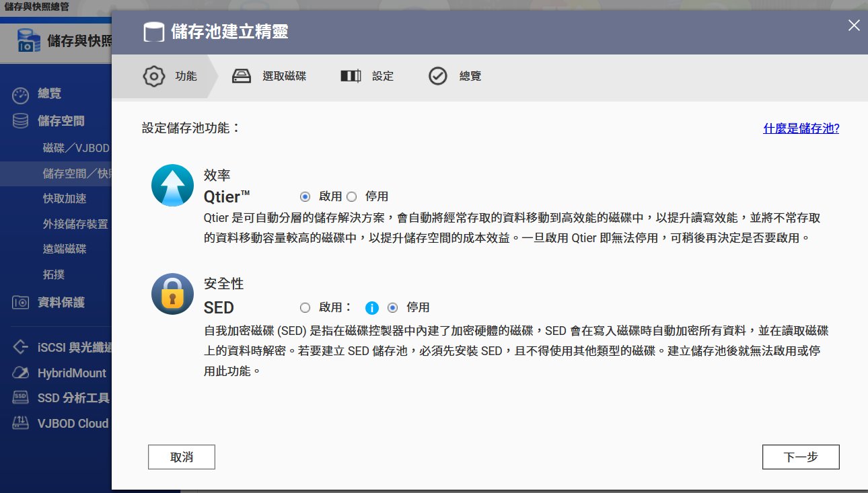This screenshot has width=868, height=493.
Task: Click the SED padlock icon
Action: [x=172, y=294]
